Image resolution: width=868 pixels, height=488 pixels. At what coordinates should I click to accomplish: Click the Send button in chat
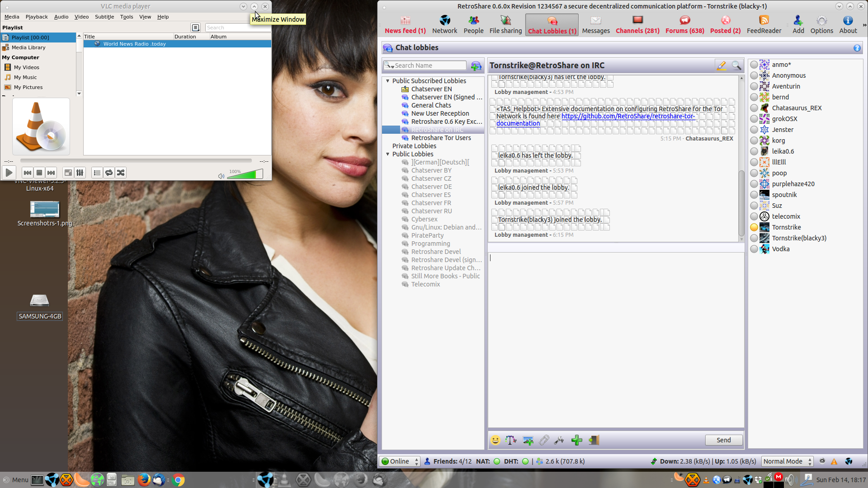tap(723, 440)
